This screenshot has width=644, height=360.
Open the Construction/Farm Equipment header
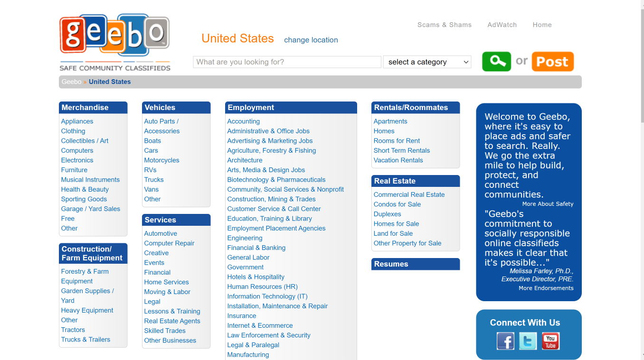(x=93, y=253)
